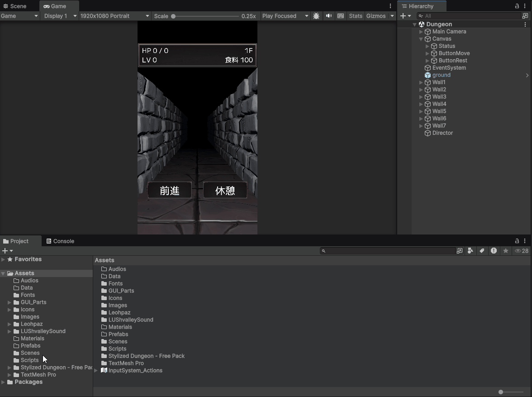Image resolution: width=532 pixels, height=397 pixels.
Task: Mute audio with the speaker icon
Action: pyautogui.click(x=329, y=16)
